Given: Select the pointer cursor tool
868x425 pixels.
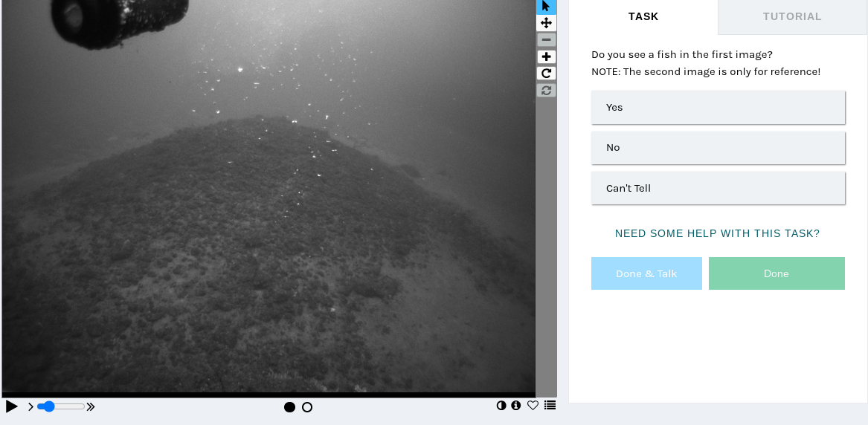Looking at the screenshot, I should point(546,6).
